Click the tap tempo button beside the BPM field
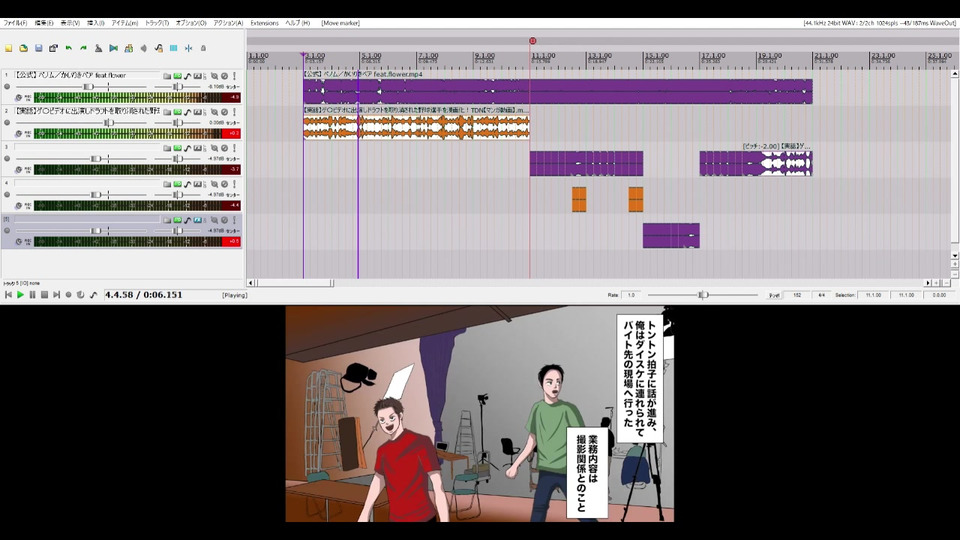This screenshot has height=540, width=960. pyautogui.click(x=774, y=295)
